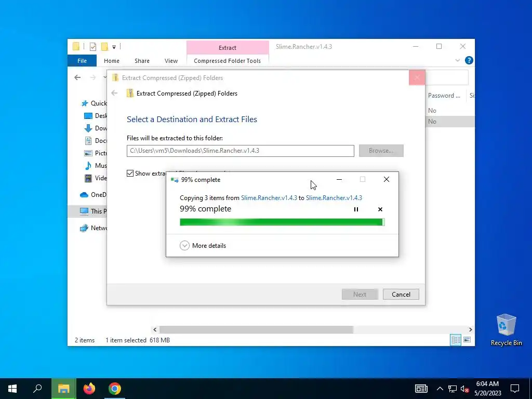The width and height of the screenshot is (532, 399).
Task: Launch Google Chrome from the taskbar
Action: 115,389
